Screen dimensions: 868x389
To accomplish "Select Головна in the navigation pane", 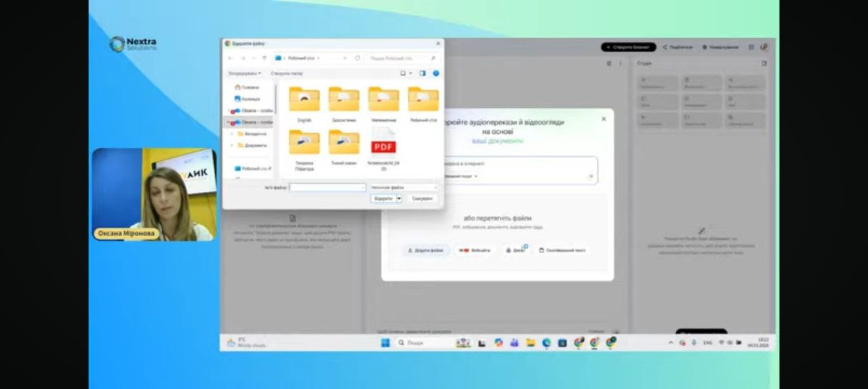I will point(250,88).
